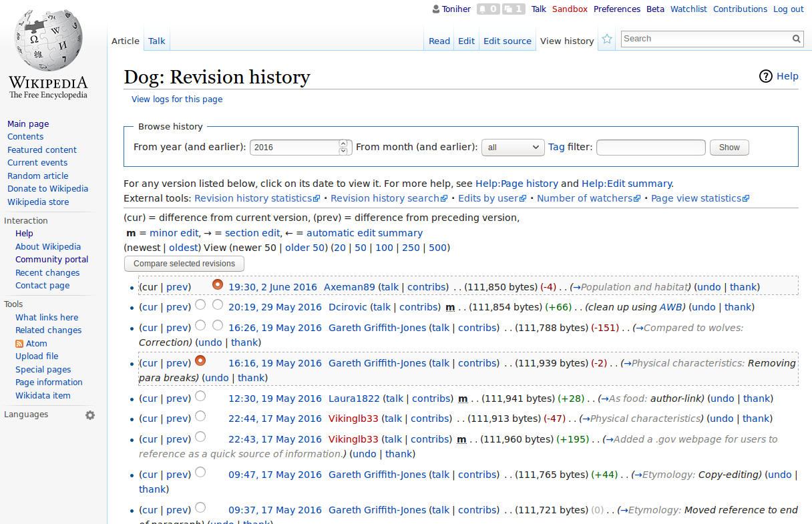812x524 pixels.
Task: Decrease the year with stepper down arrow
Action: tap(343, 151)
